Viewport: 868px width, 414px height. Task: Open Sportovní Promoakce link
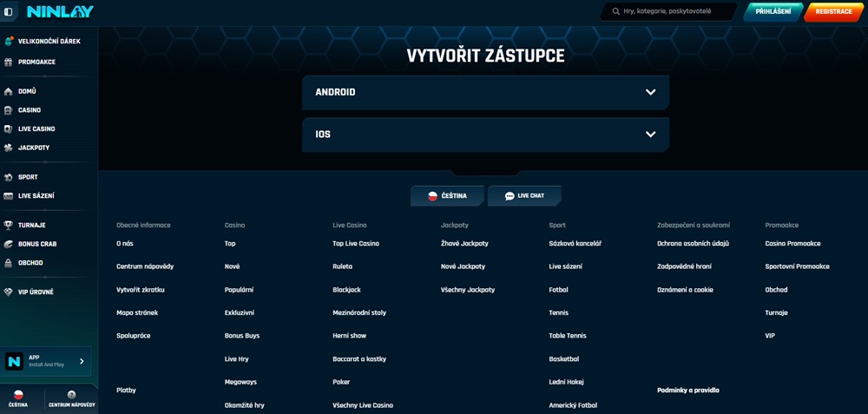[797, 266]
